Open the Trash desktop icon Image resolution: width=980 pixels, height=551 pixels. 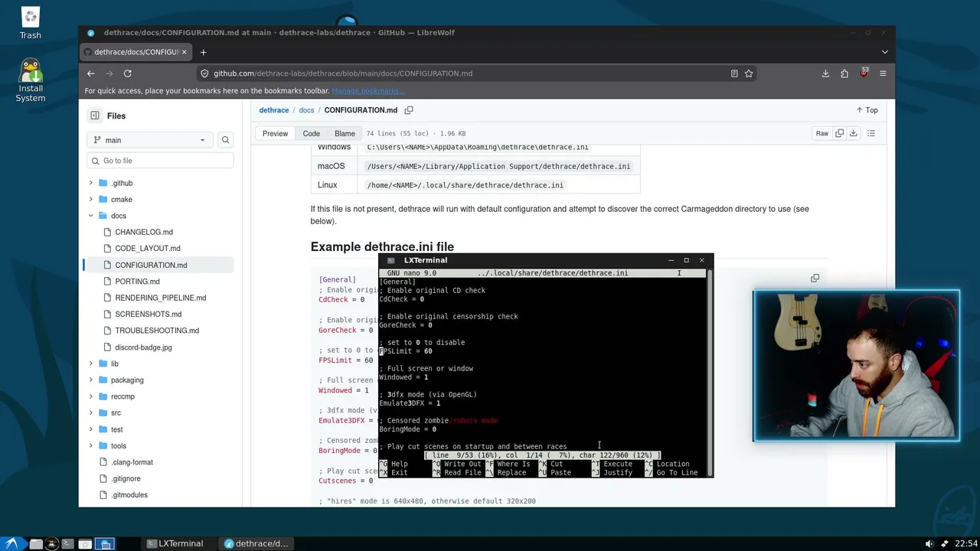coord(31,23)
